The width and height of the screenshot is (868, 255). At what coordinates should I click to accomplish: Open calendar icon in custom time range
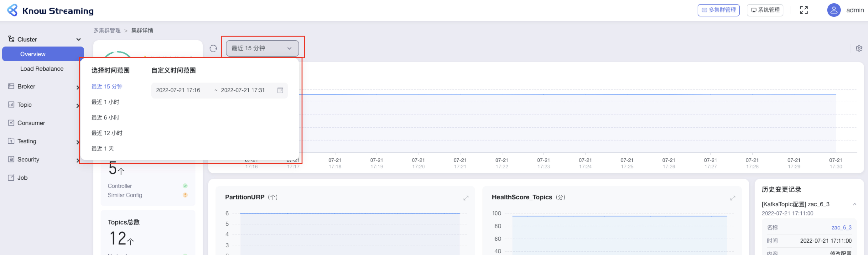pos(280,90)
